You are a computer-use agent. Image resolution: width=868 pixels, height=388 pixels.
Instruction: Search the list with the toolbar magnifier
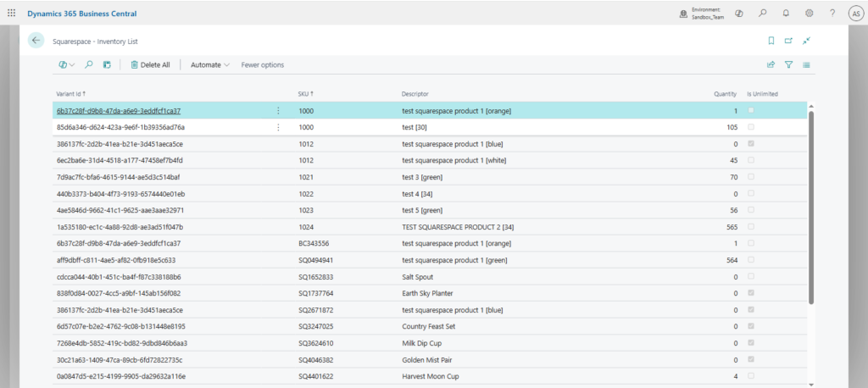pyautogui.click(x=88, y=64)
